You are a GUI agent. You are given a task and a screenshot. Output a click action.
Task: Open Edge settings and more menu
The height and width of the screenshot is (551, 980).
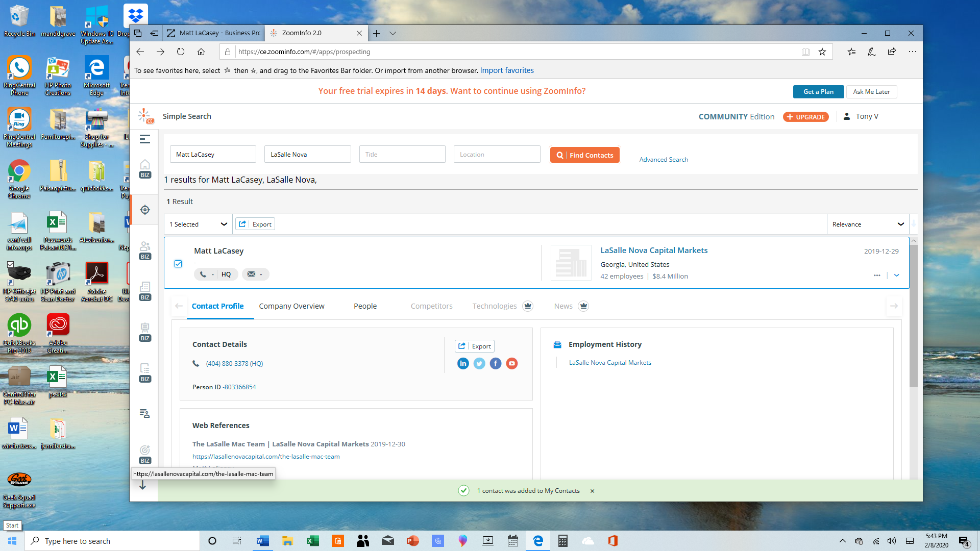(913, 52)
